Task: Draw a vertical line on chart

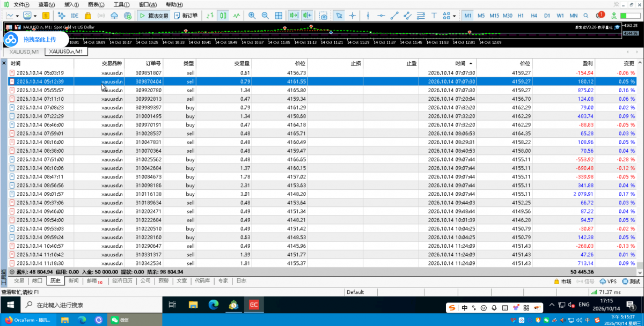Action: pyautogui.click(x=367, y=16)
